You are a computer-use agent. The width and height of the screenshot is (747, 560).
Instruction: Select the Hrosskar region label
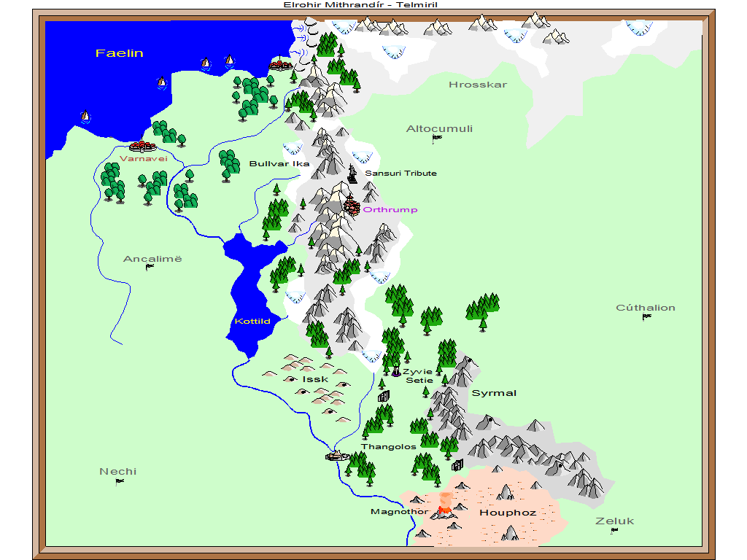(x=478, y=85)
